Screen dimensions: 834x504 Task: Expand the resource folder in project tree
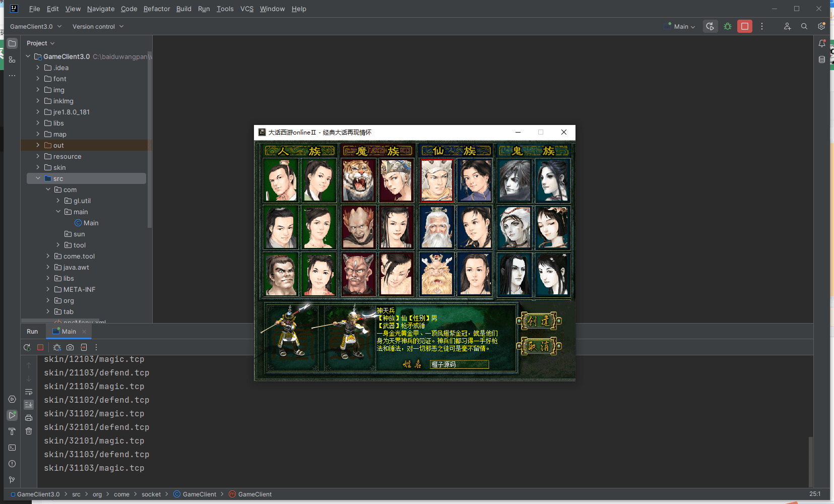click(38, 156)
